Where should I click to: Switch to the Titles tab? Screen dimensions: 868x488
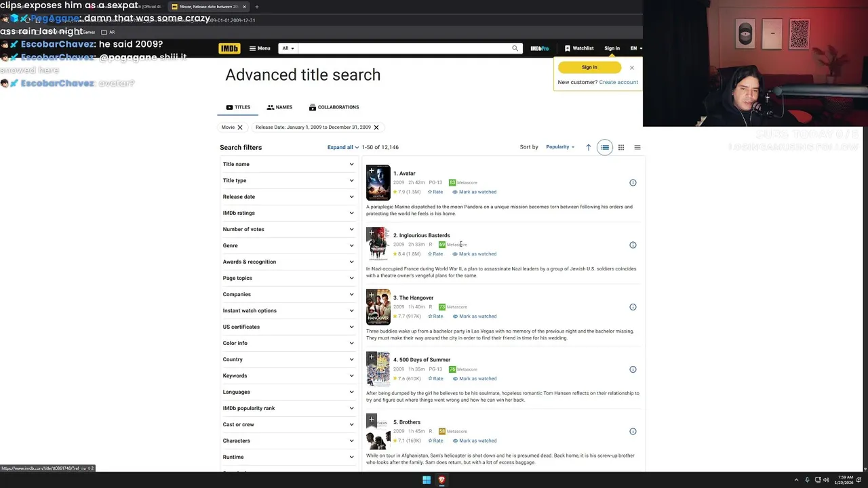[238, 107]
